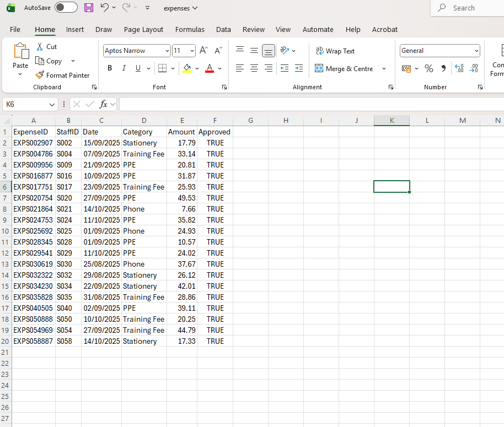Image resolution: width=504 pixels, height=427 pixels.
Task: Click the Name Box showing K6
Action: tap(26, 104)
